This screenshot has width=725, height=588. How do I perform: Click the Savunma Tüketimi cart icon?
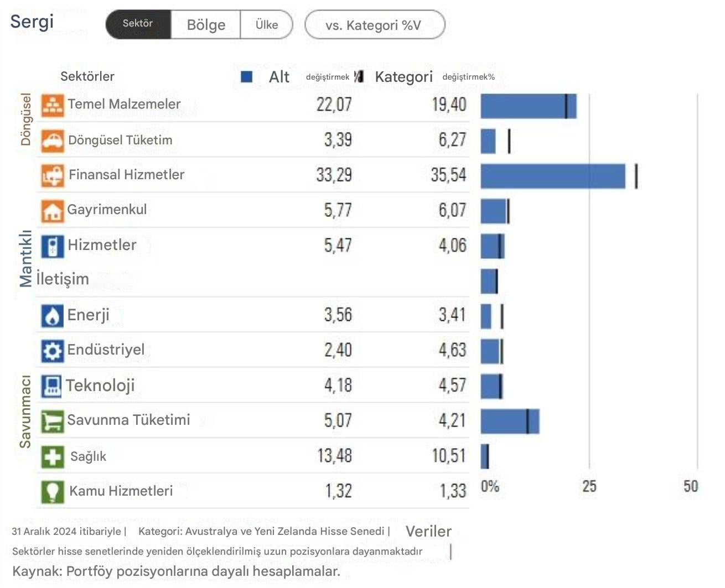point(53,421)
